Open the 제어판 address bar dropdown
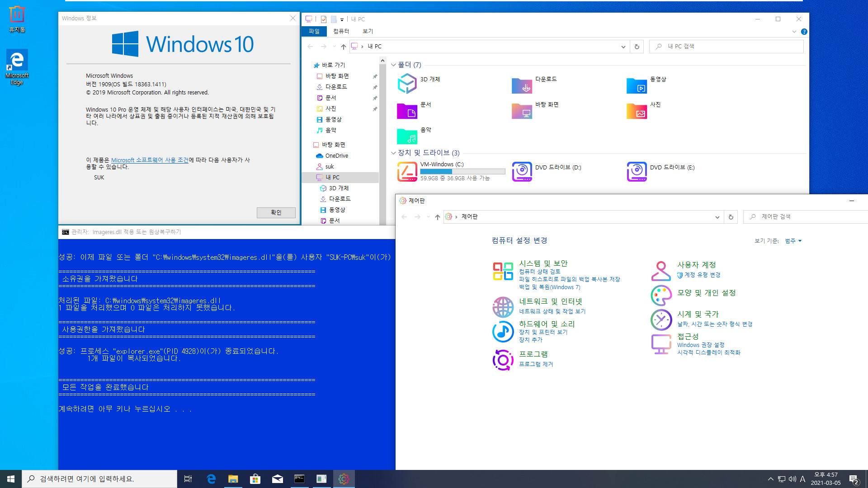 (x=717, y=217)
